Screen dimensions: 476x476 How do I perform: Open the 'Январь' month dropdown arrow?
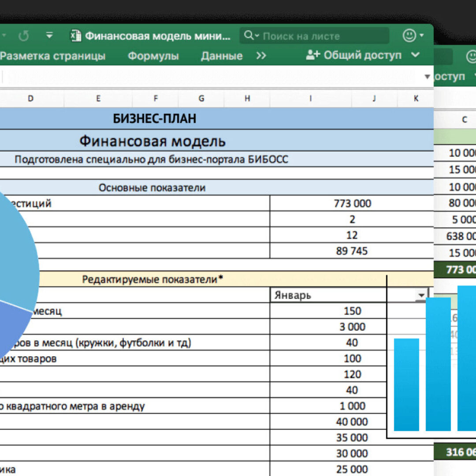pyautogui.click(x=422, y=295)
